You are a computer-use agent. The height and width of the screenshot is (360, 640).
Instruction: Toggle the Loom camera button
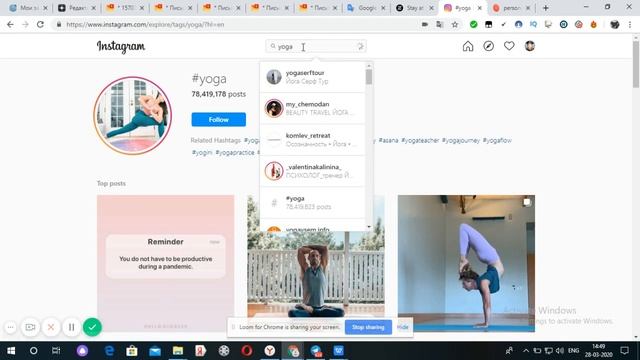click(30, 327)
